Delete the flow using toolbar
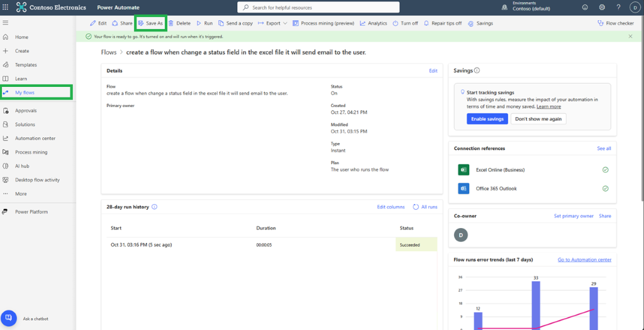Viewport: 644px width, 330px height. 179,23
